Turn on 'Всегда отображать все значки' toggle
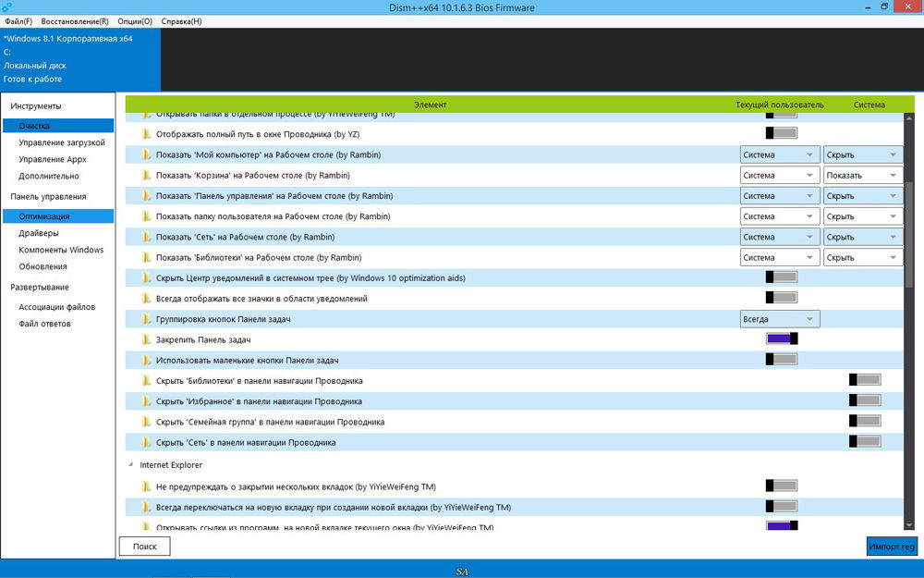Image resolution: width=924 pixels, height=578 pixels. point(782,297)
